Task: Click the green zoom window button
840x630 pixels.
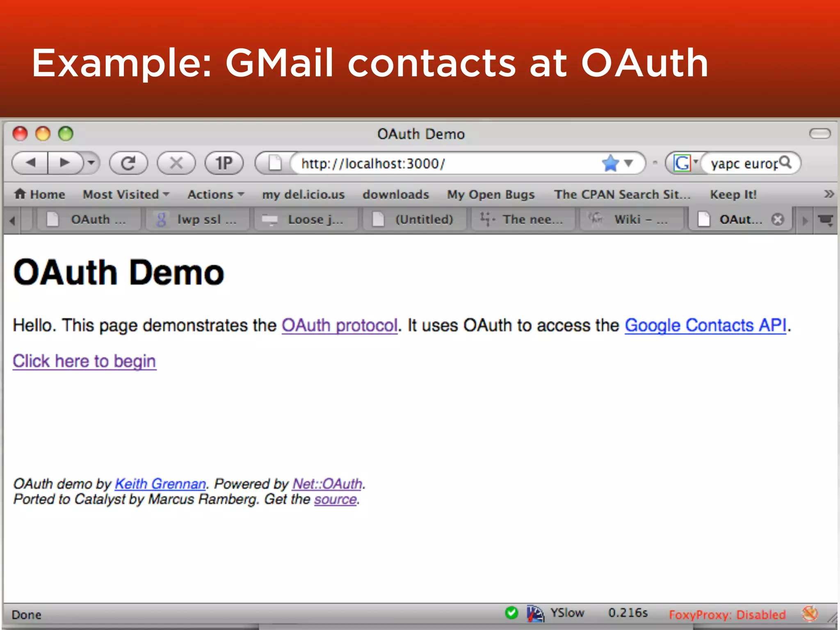Action: pos(66,134)
